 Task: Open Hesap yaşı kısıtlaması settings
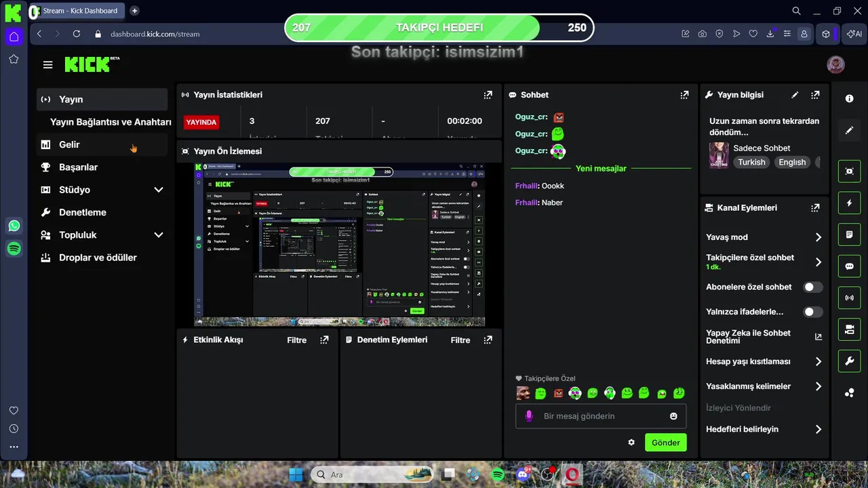(x=764, y=362)
